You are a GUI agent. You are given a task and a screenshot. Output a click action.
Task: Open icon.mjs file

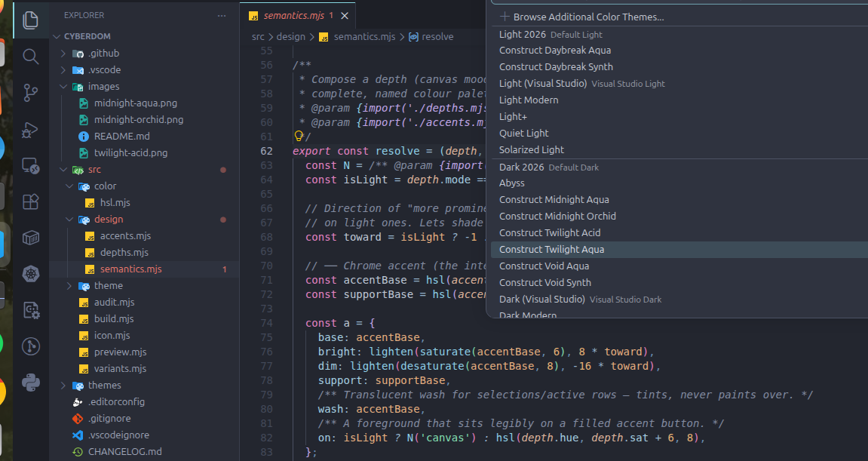coord(144,336)
